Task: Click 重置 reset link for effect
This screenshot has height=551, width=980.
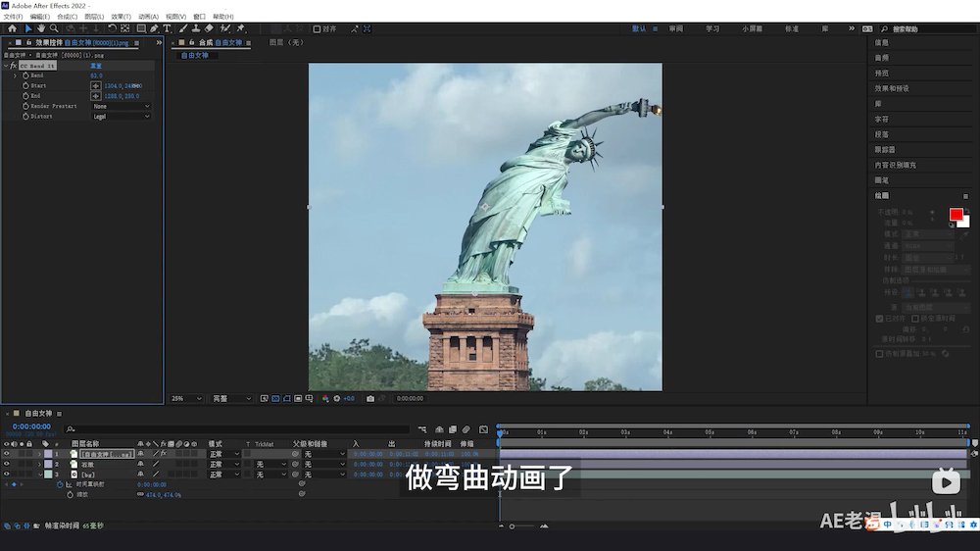Action: click(x=96, y=66)
